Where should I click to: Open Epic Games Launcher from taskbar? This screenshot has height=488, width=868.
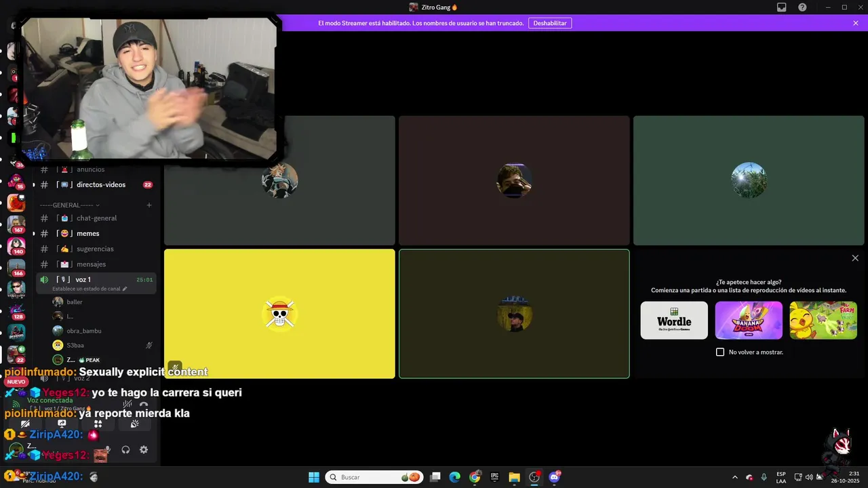pyautogui.click(x=494, y=477)
